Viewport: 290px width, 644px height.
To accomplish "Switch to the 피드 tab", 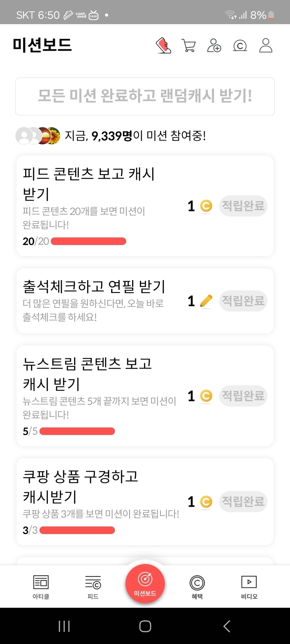I will tap(93, 587).
